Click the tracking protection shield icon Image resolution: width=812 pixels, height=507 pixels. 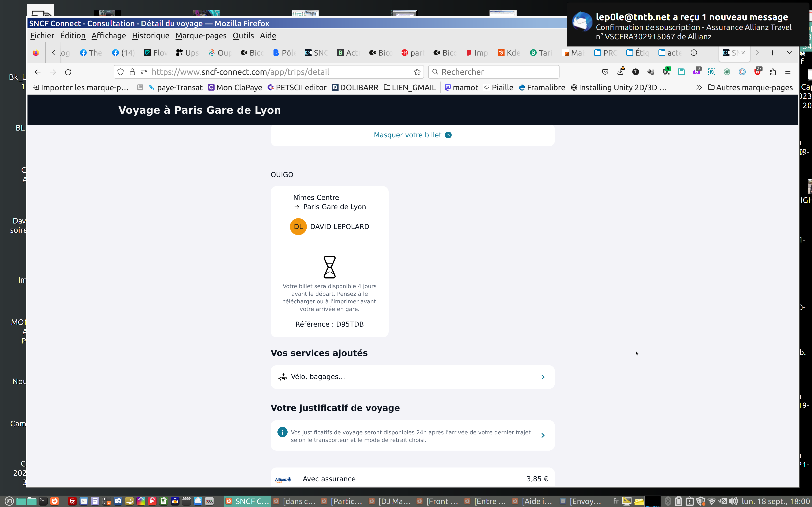coord(121,72)
